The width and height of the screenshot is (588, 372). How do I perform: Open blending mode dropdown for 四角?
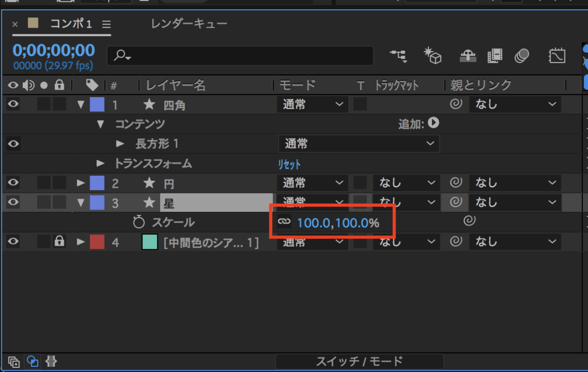click(313, 104)
